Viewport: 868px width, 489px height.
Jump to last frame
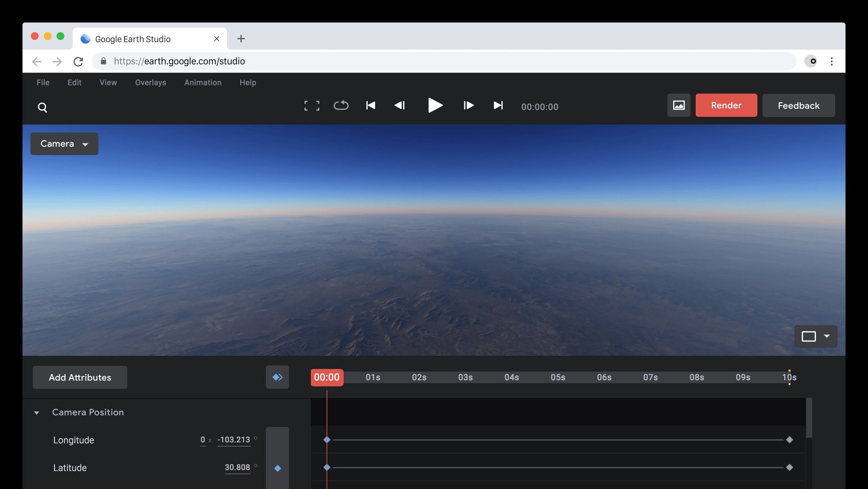498,106
